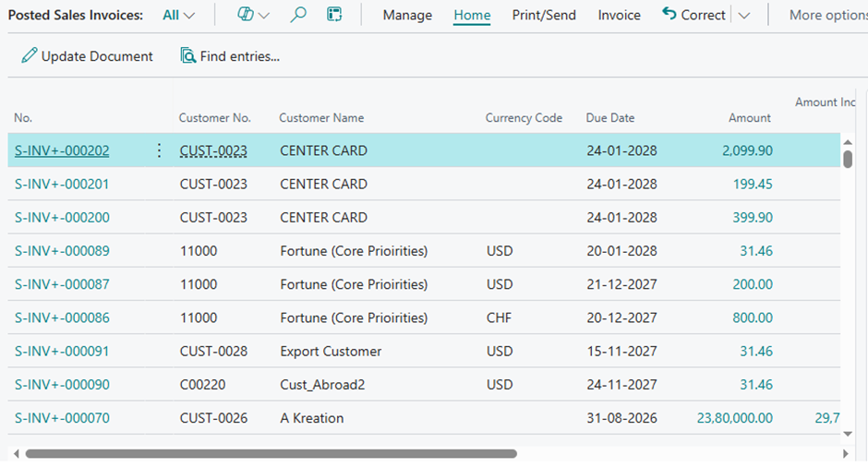
Task: Open More options
Action: click(x=828, y=15)
